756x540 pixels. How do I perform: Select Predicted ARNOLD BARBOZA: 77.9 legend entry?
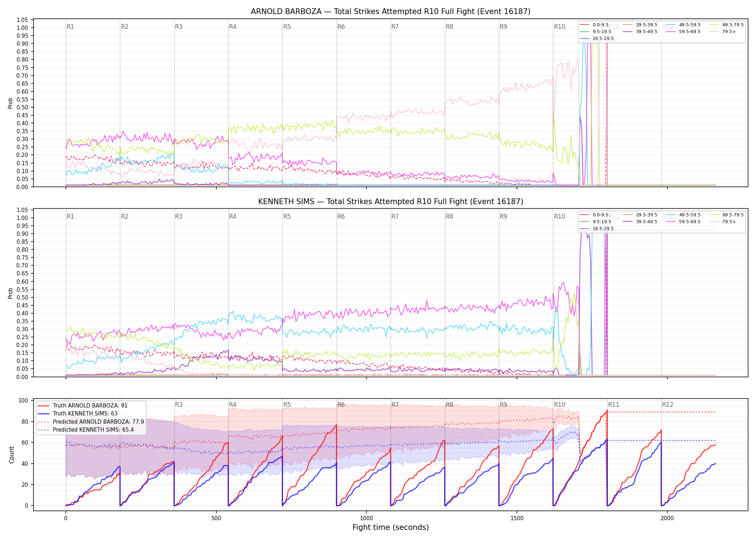(91, 422)
